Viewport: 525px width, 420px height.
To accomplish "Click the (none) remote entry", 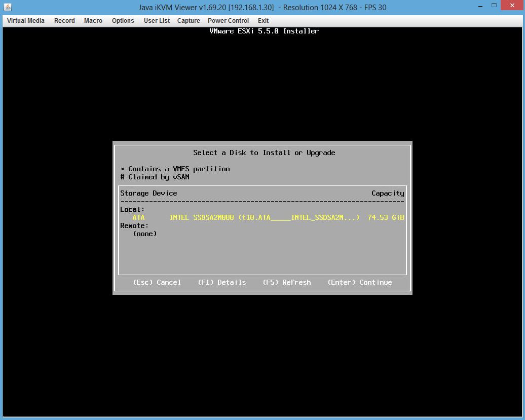I will [144, 234].
